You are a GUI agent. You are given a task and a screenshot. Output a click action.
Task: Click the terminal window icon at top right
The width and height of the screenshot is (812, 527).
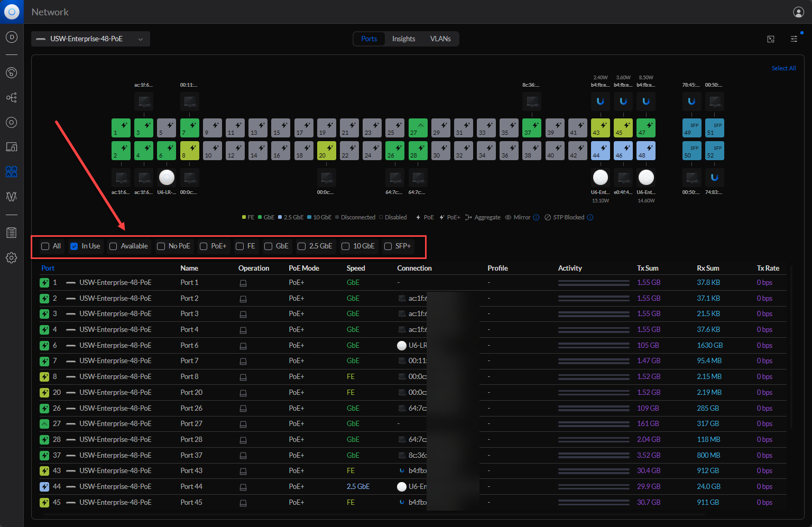(x=771, y=39)
